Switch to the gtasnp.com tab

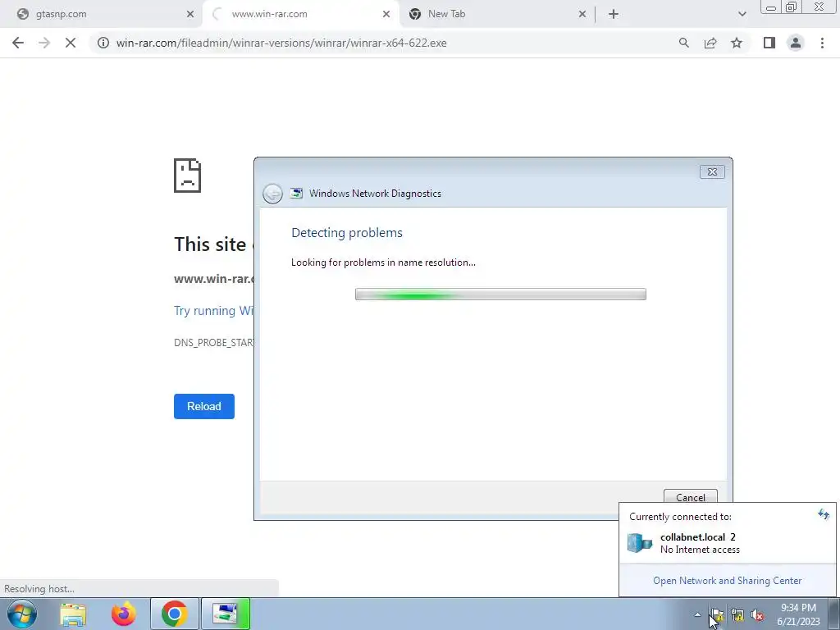pos(102,15)
